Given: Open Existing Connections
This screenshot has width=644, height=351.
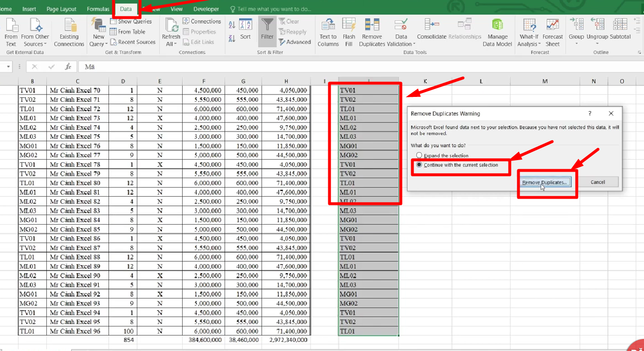Looking at the screenshot, I should (x=69, y=32).
